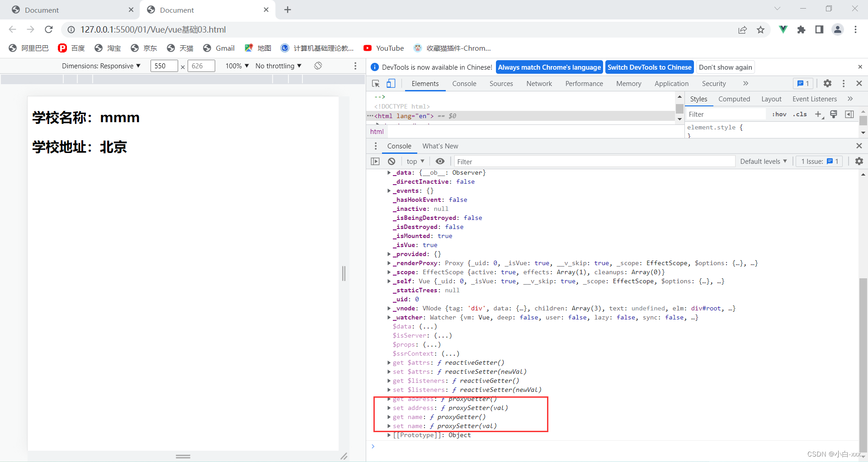Click the rotate viewport icon
The width and height of the screenshot is (868, 462).
(318, 66)
